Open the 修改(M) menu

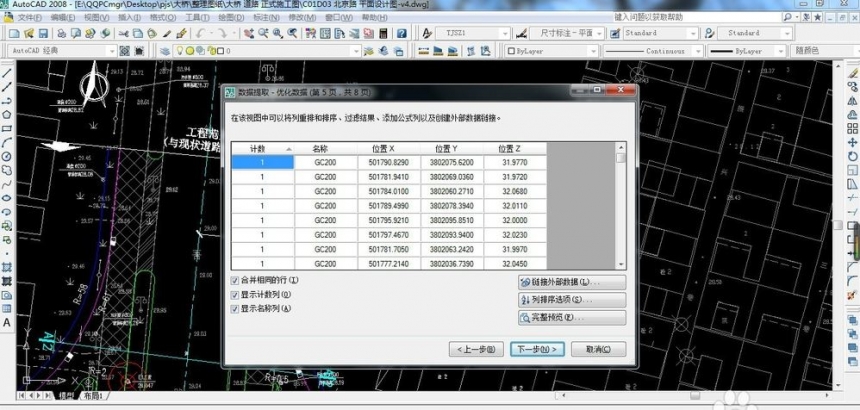[x=302, y=18]
